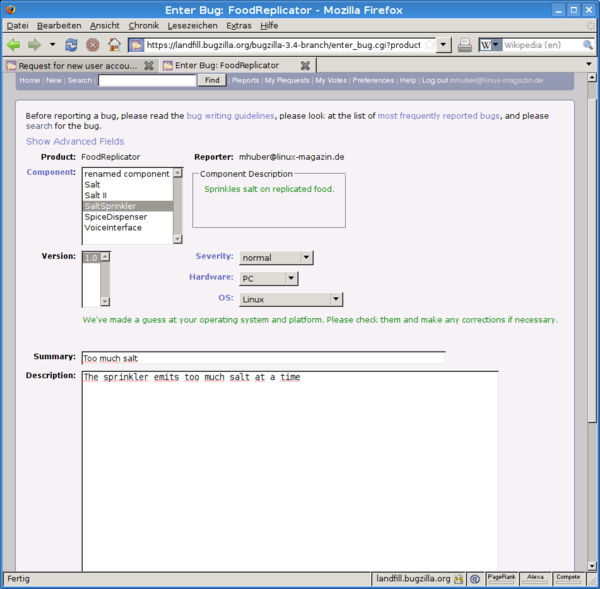Open the Datei menu
The image size is (600, 589).
coord(18,26)
